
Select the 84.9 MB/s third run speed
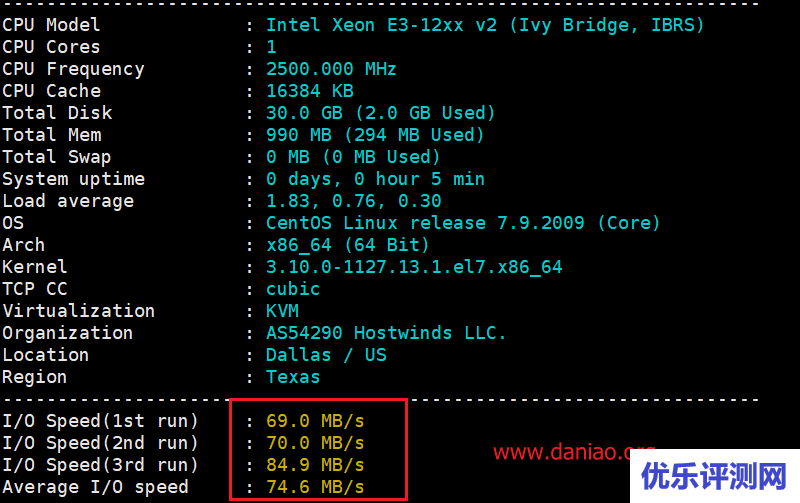pyautogui.click(x=315, y=465)
